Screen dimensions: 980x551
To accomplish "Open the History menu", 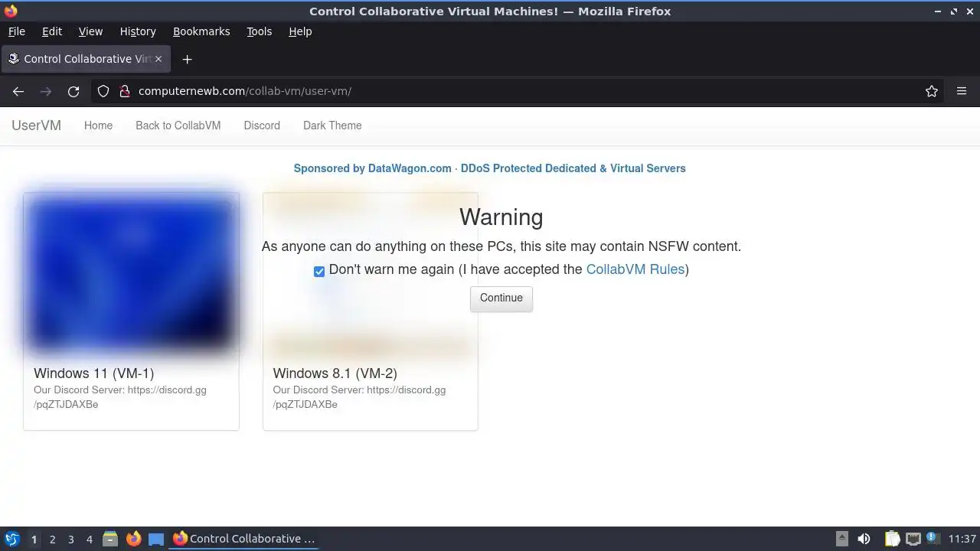I will coord(138,31).
